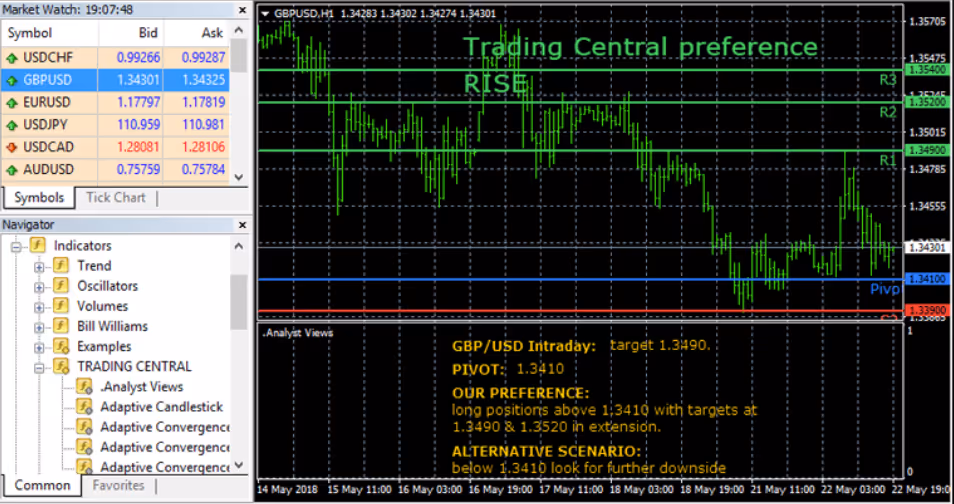Expand the Volumes tree node

40,307
